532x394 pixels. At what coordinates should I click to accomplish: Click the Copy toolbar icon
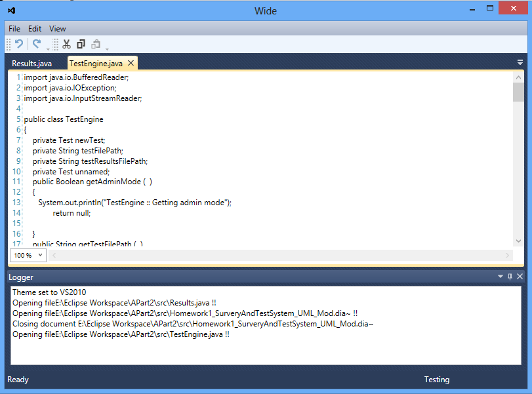tap(81, 44)
